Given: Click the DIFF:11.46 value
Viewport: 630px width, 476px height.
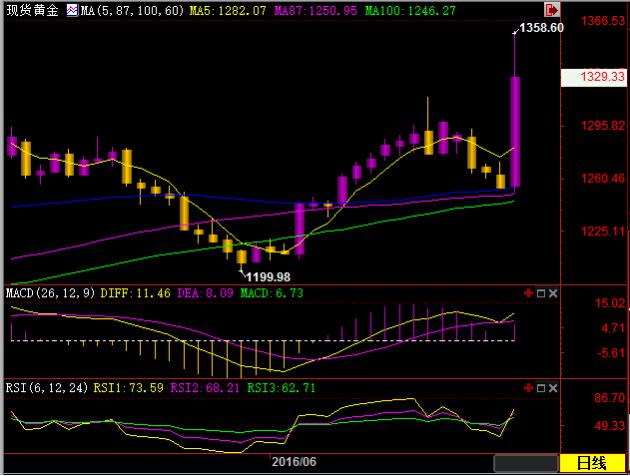Looking at the screenshot, I should point(135,293).
